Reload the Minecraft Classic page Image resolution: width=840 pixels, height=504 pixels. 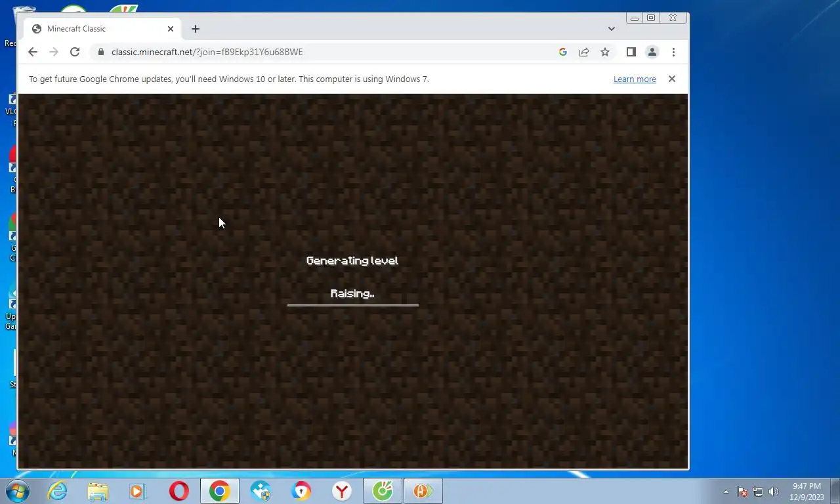[x=75, y=52]
